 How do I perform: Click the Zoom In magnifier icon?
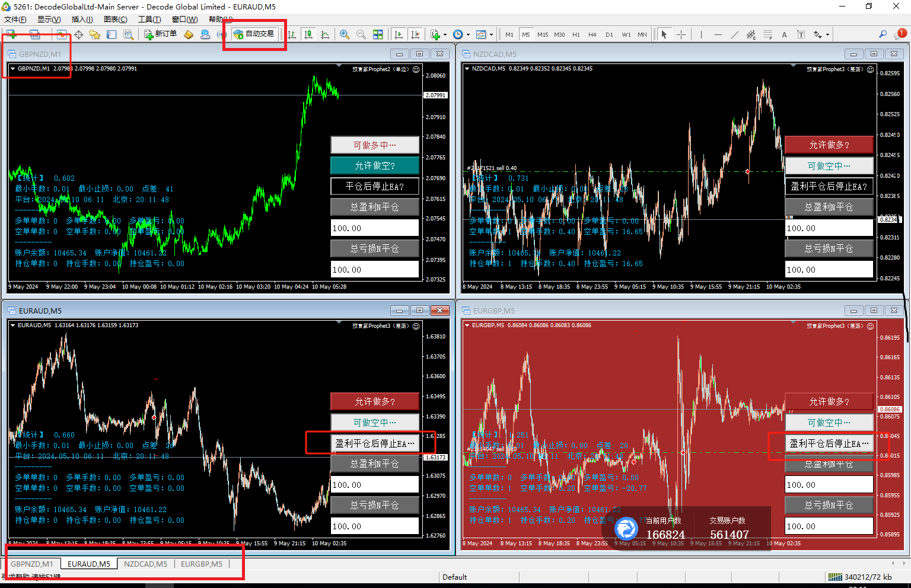click(x=344, y=34)
